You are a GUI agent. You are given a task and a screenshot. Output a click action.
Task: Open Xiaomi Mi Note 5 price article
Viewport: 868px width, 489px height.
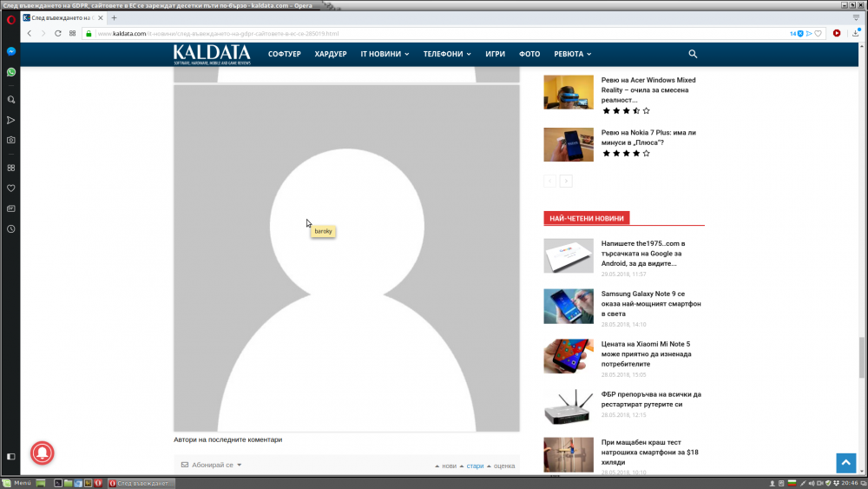point(646,354)
